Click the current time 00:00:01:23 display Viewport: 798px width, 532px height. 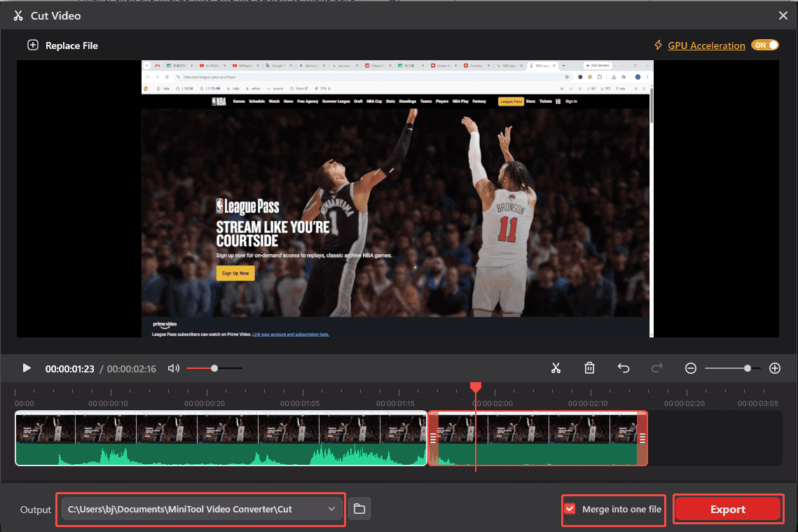[70, 369]
